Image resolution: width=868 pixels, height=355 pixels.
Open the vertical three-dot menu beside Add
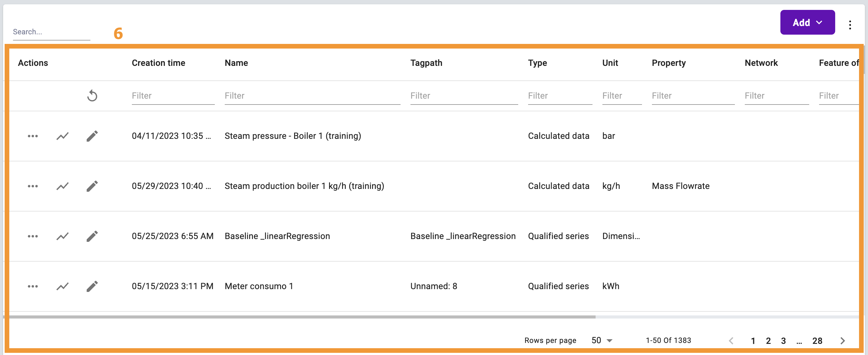coord(850,24)
